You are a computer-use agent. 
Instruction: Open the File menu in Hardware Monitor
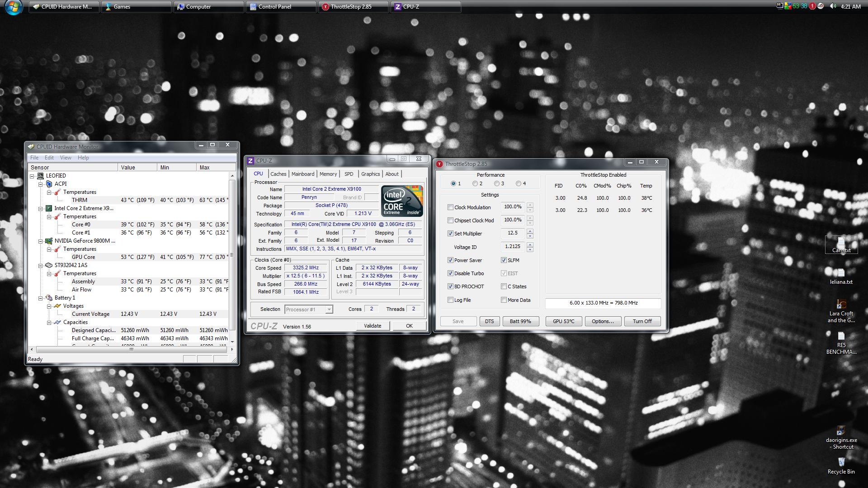coord(34,158)
